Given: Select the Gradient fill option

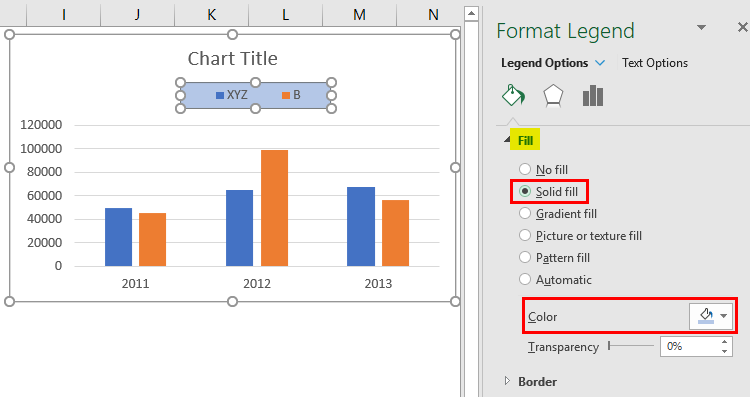Looking at the screenshot, I should [525, 213].
